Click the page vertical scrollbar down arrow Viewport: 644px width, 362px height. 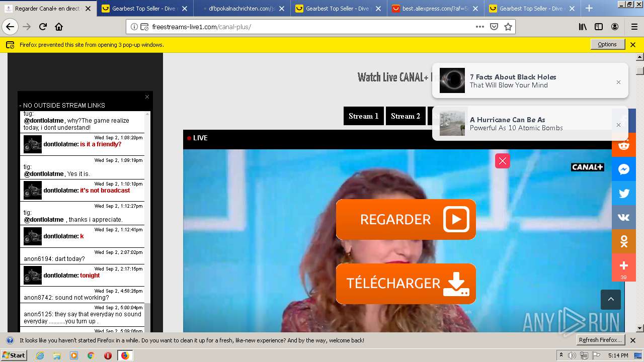(x=639, y=328)
